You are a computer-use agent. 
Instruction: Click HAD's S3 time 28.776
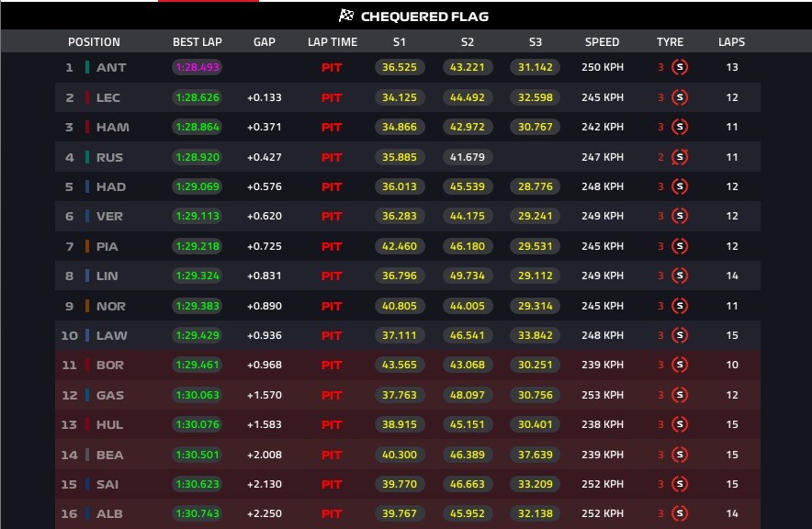tap(535, 186)
